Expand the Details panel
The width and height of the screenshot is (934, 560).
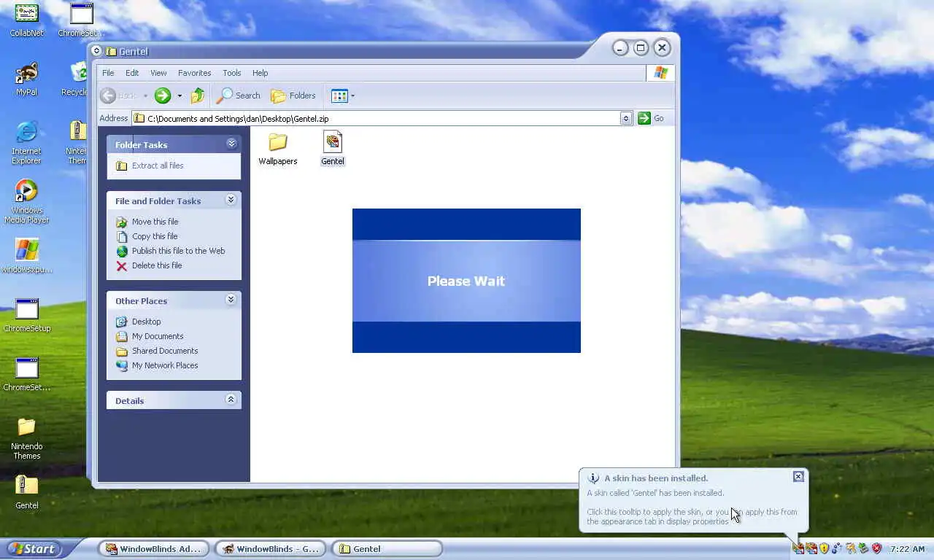(231, 400)
